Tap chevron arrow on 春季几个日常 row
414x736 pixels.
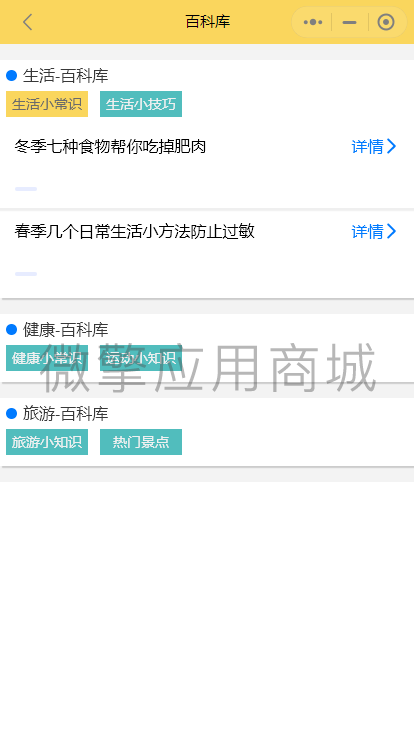click(391, 231)
